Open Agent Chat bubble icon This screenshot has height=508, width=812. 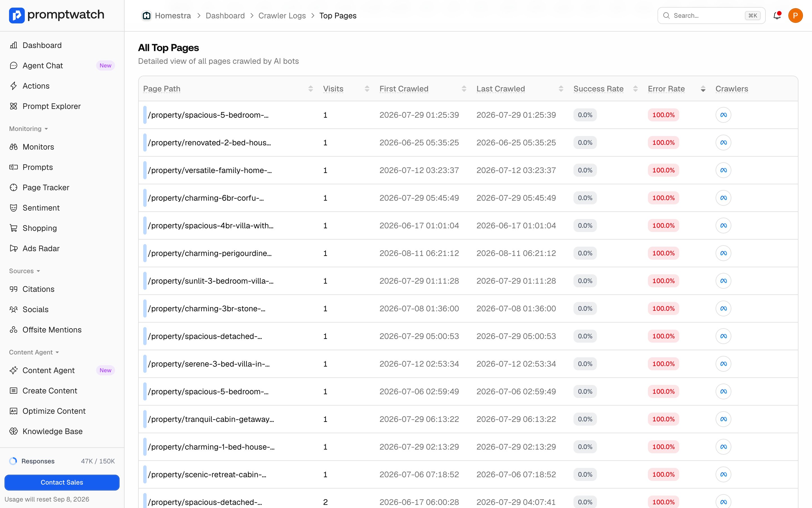(x=14, y=65)
